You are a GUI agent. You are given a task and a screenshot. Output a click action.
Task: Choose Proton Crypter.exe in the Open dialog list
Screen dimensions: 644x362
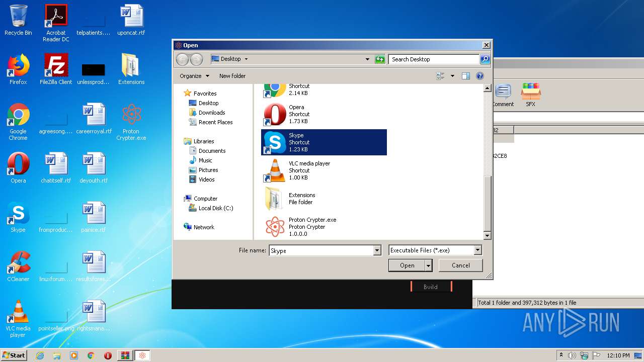click(x=324, y=227)
